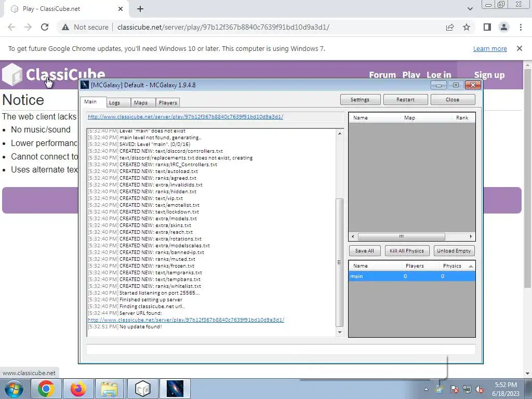
Task: Sort maps list by Name column
Action: point(375,265)
